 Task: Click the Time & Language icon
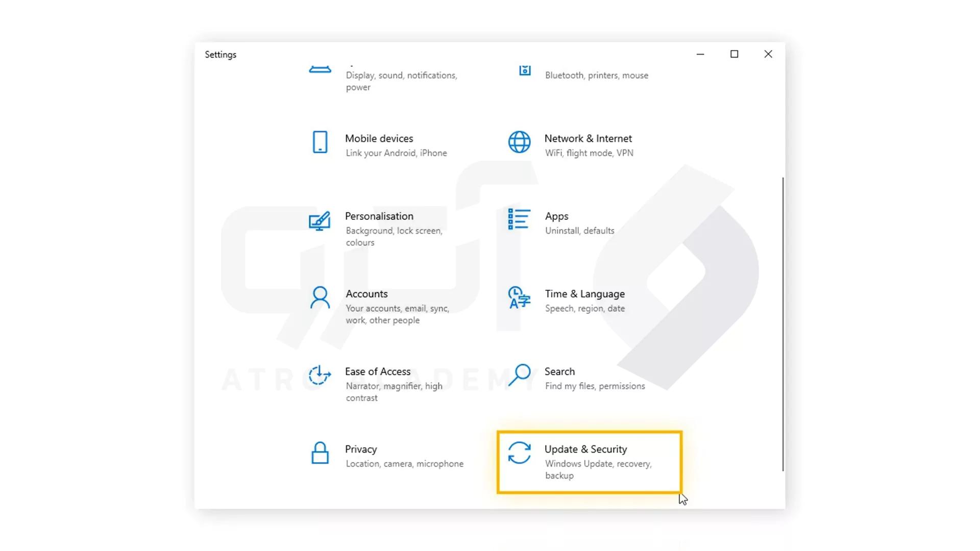(519, 298)
